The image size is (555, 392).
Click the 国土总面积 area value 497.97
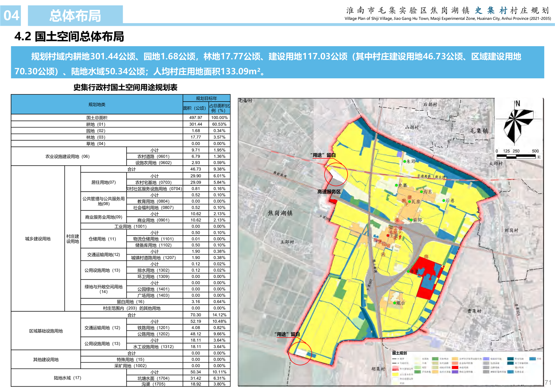click(195, 118)
